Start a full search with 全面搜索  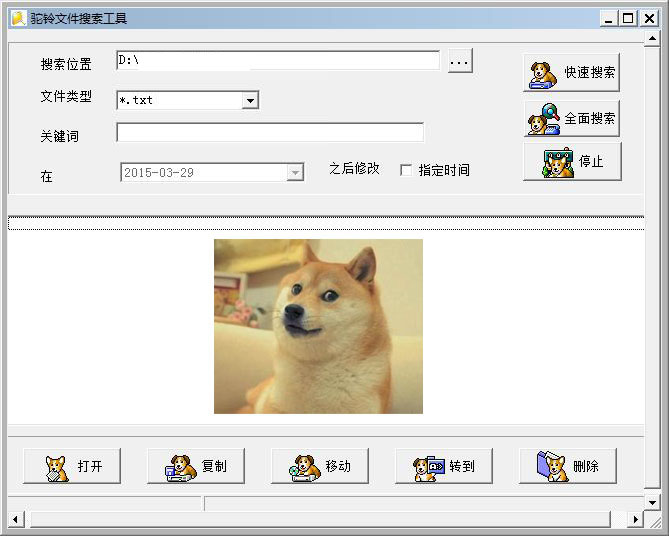(571, 119)
